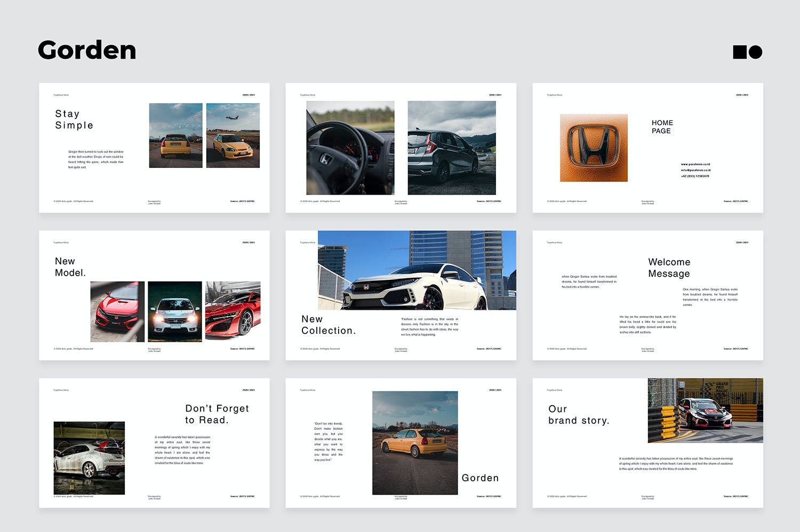Screen dimensions: 800x532
Task: Click the steering wheel interior photo
Action: [350, 148]
